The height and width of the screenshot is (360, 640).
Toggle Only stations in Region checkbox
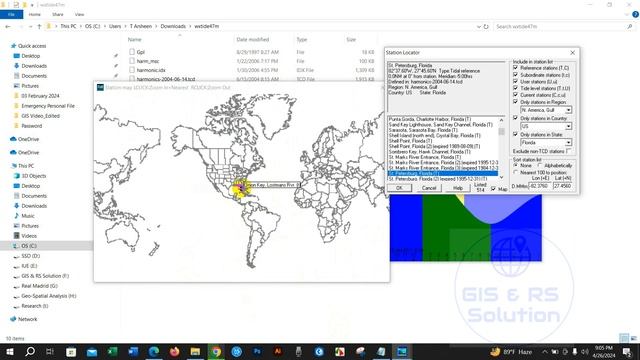click(516, 101)
